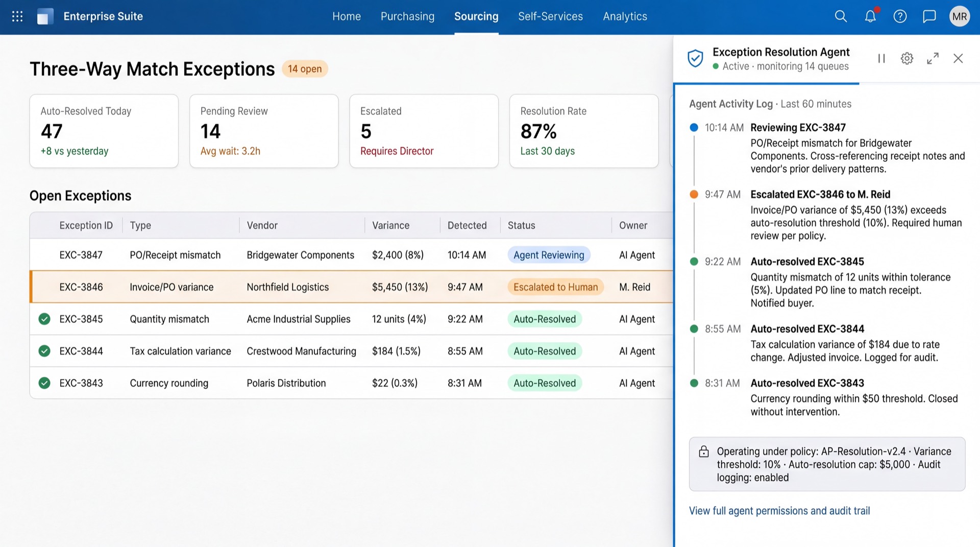Sort by Vendor column header
This screenshot has width=980, height=547.
tap(262, 225)
